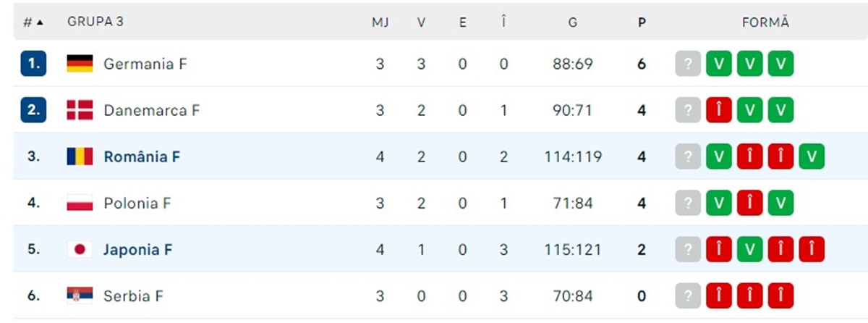Sort by MJ matches played header
Screen dimensions: 868x323
click(x=380, y=22)
